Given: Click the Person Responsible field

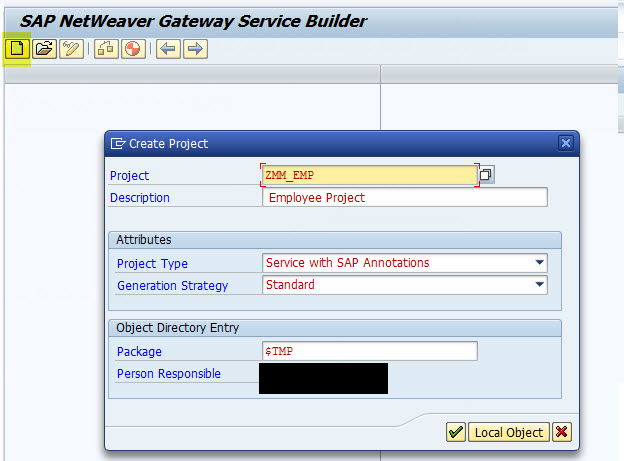Looking at the screenshot, I should (323, 378).
